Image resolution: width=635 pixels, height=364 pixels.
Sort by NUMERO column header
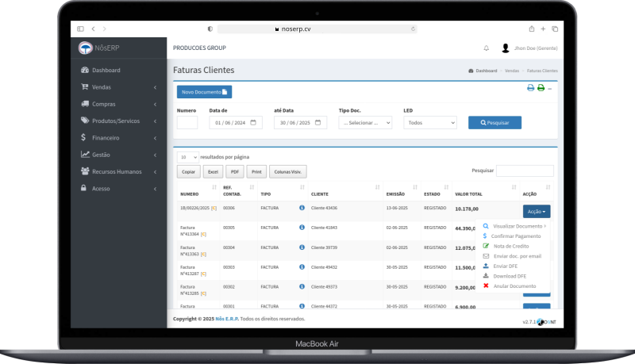click(198, 191)
